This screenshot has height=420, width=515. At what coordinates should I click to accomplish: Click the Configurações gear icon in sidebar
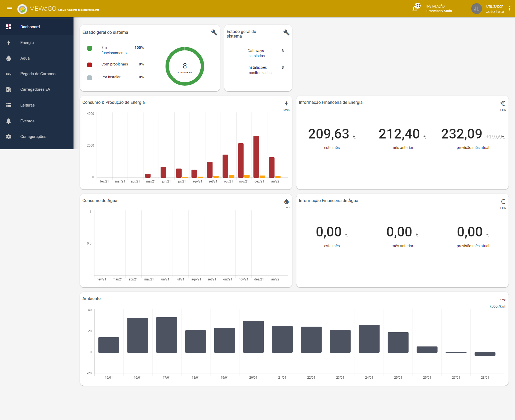point(9,137)
